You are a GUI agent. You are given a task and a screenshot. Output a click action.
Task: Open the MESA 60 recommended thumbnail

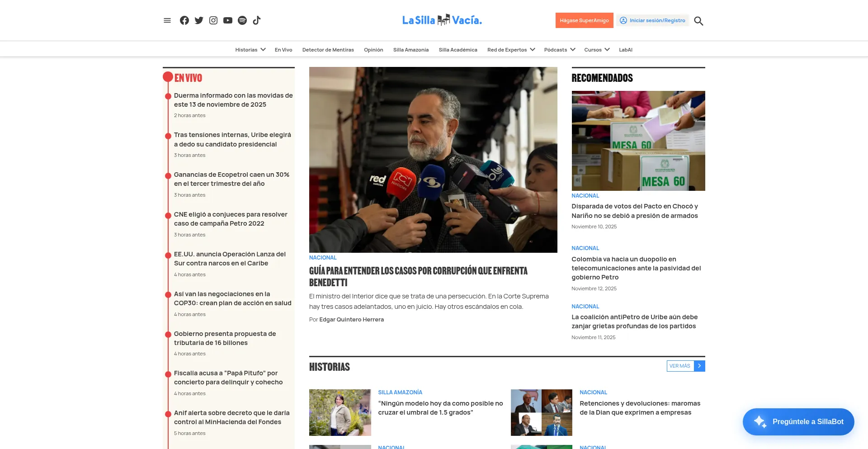[x=638, y=141]
